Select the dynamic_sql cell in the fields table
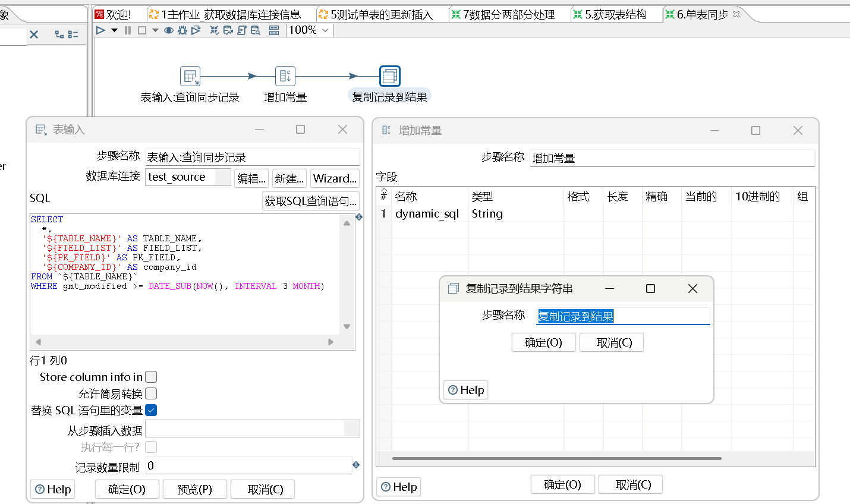 (x=430, y=213)
